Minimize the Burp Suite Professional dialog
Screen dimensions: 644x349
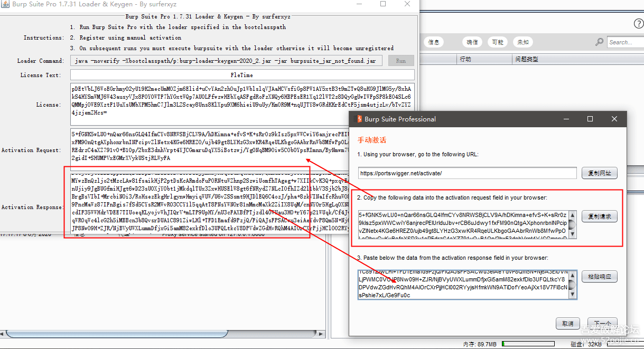point(566,119)
